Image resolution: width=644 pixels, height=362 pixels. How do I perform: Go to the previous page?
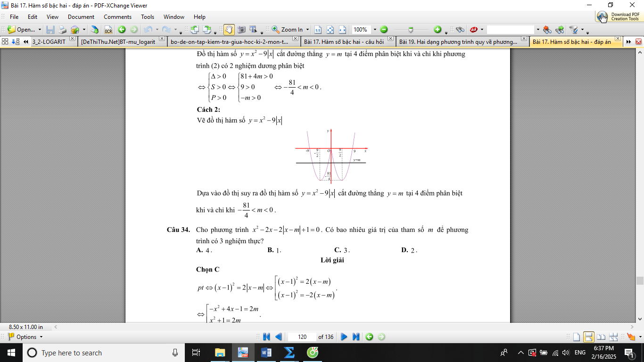(x=278, y=337)
